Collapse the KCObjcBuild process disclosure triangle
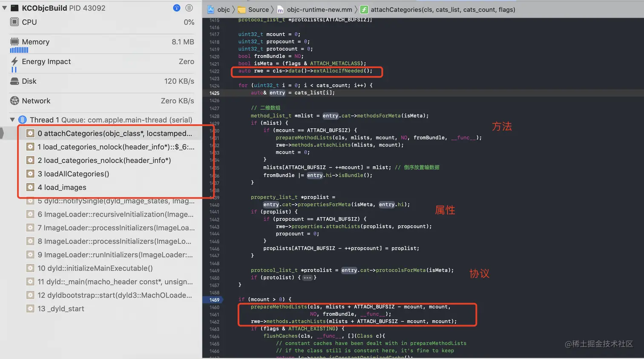The height and width of the screenshot is (359, 644). (x=4, y=8)
